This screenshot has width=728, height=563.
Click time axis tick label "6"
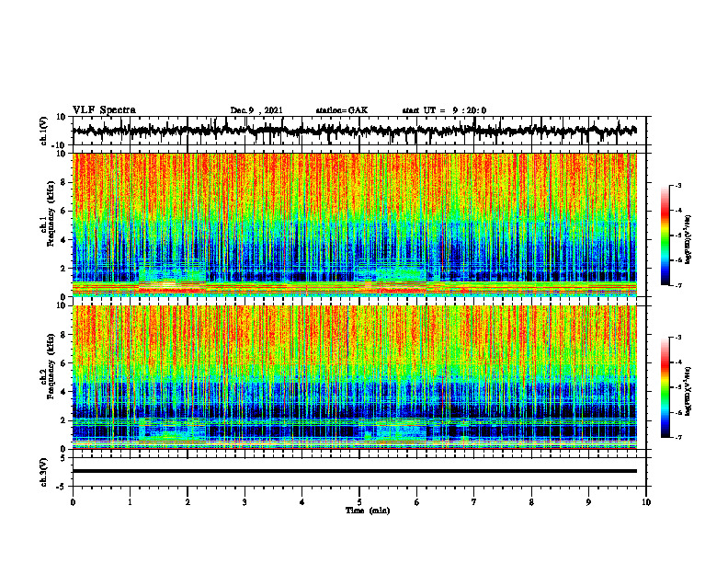click(417, 502)
